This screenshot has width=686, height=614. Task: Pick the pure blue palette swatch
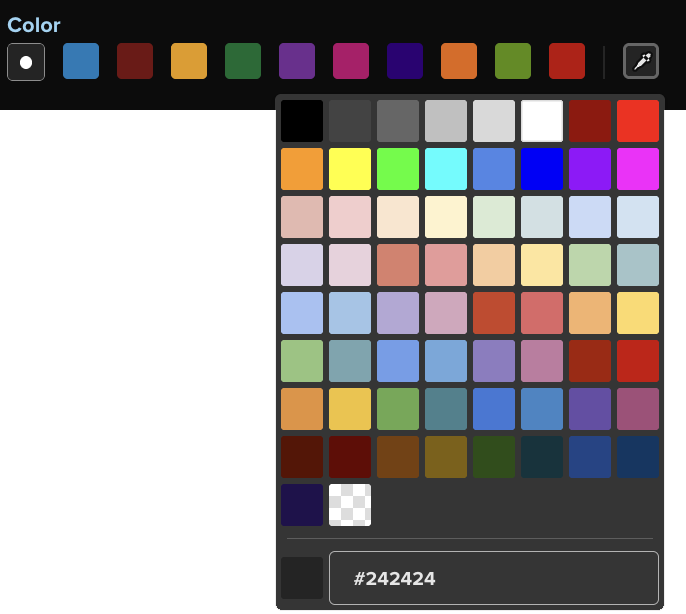point(542,169)
